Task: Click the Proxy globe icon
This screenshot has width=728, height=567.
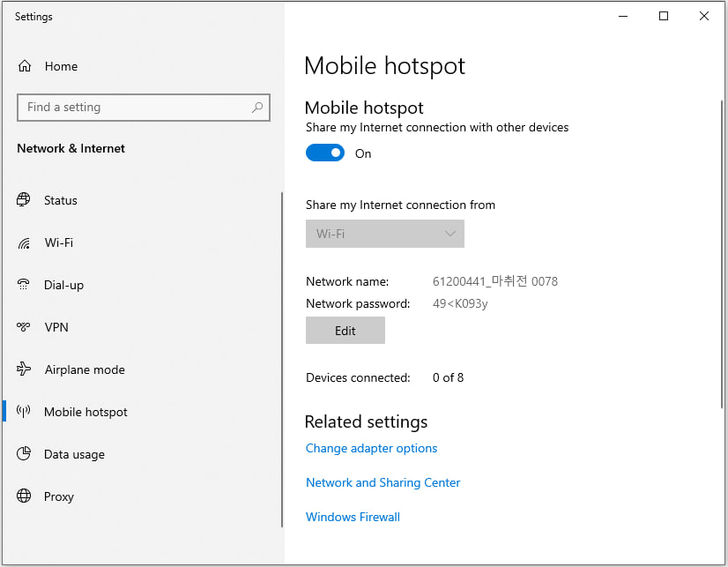Action: pyautogui.click(x=24, y=496)
